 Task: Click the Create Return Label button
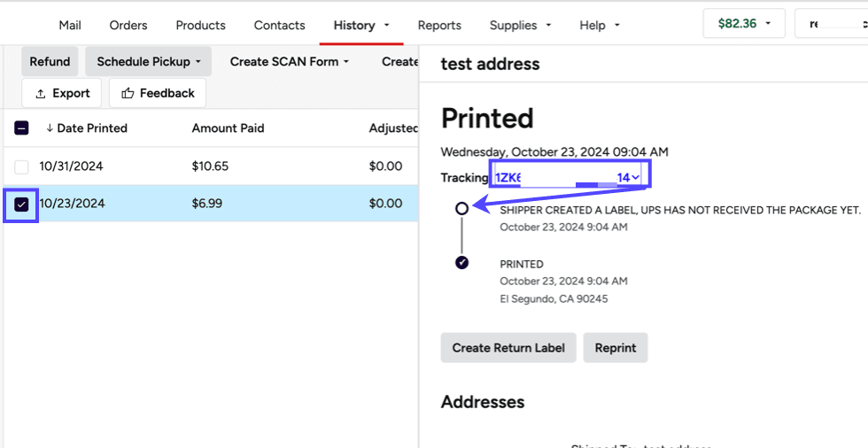(508, 348)
